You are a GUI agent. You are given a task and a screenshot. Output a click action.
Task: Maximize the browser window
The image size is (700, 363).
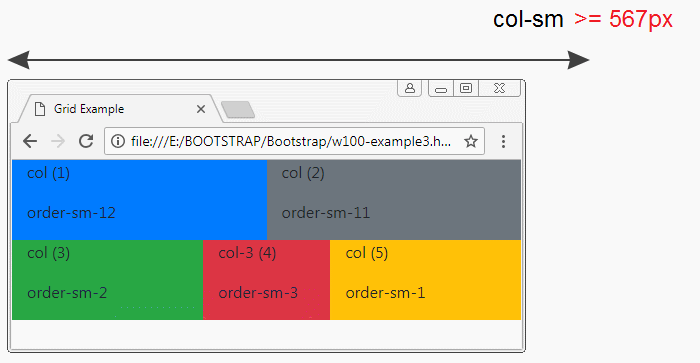pyautogui.click(x=466, y=88)
